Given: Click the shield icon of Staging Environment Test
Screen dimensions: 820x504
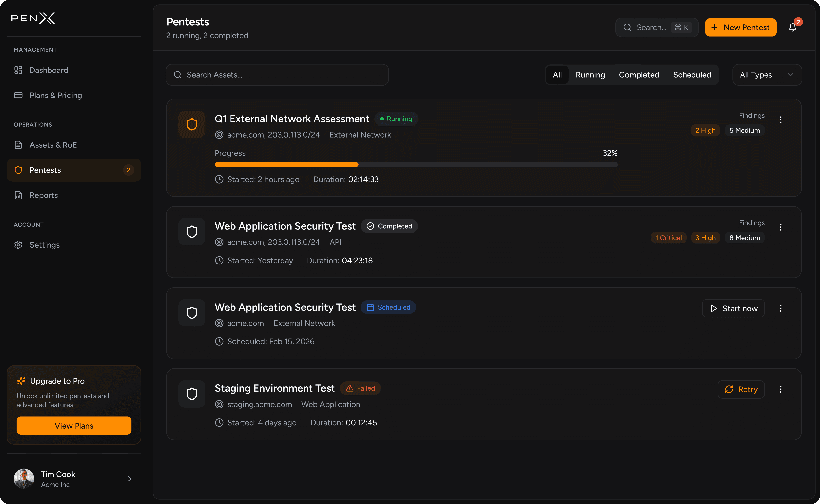Looking at the screenshot, I should tap(192, 394).
